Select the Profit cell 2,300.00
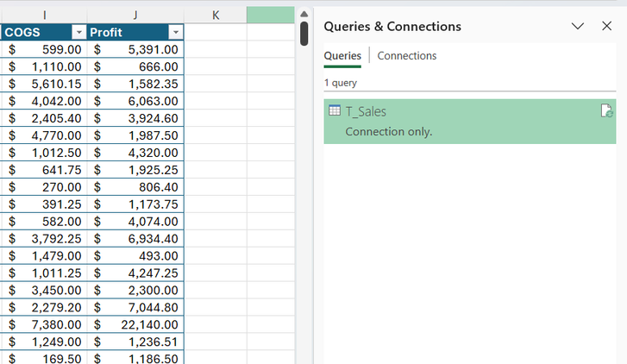627x364 pixels. [135, 290]
